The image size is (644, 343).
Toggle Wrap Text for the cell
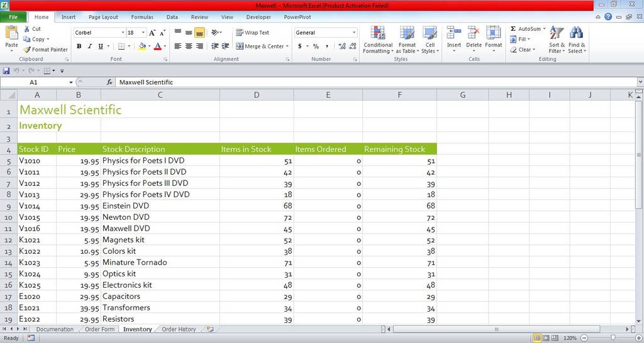(253, 33)
